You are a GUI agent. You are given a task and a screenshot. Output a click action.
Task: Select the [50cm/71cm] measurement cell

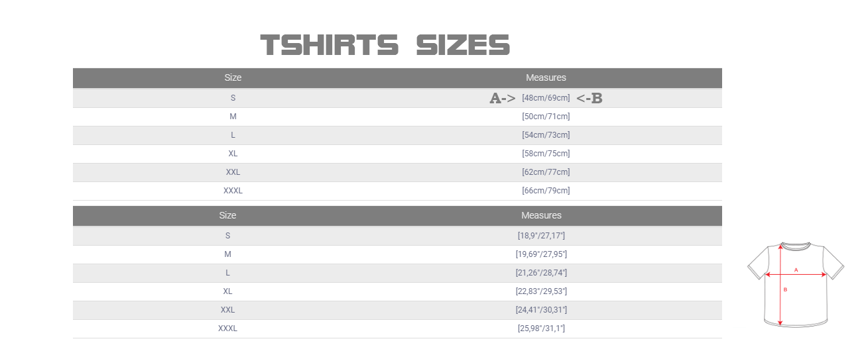tap(546, 117)
